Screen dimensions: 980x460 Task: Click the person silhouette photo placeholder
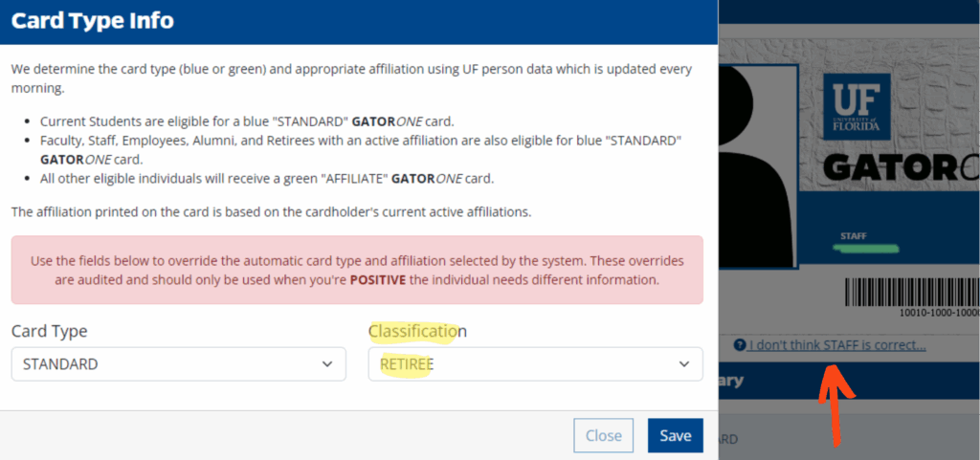(x=758, y=165)
